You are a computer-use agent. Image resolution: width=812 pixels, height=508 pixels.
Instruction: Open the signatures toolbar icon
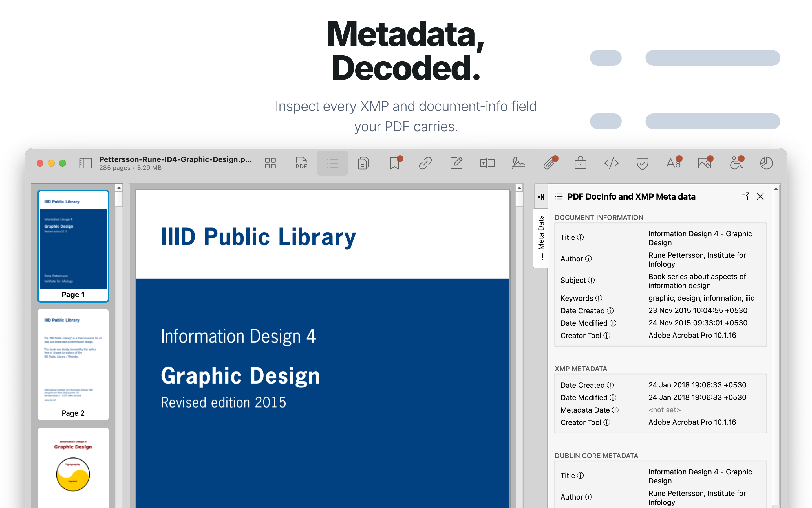tap(518, 163)
